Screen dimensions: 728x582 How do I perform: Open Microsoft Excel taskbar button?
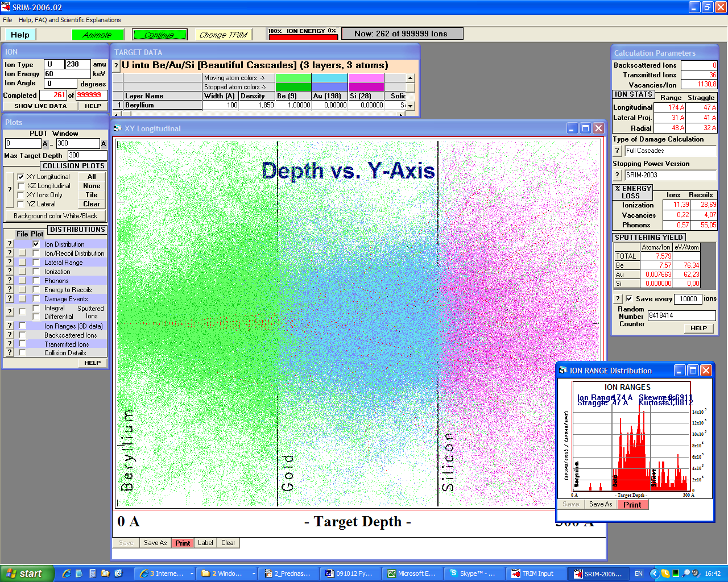click(x=412, y=573)
